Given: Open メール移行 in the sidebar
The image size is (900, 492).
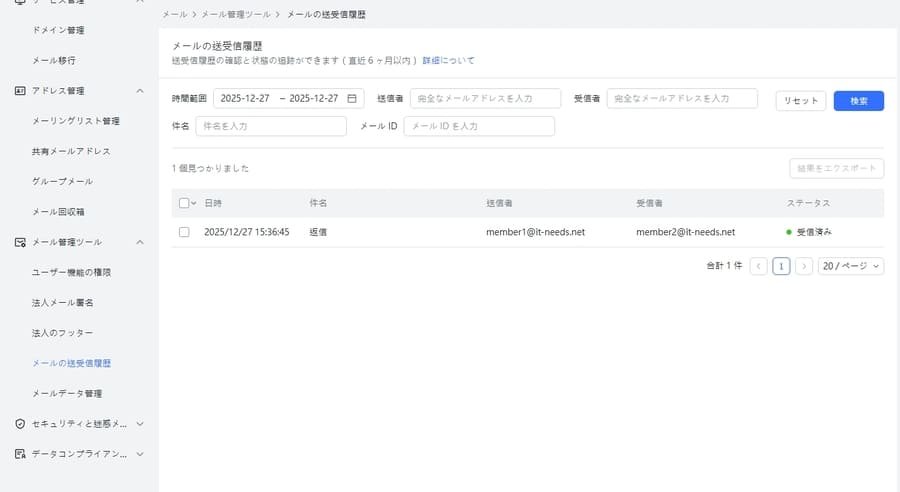Looking at the screenshot, I should click(54, 60).
